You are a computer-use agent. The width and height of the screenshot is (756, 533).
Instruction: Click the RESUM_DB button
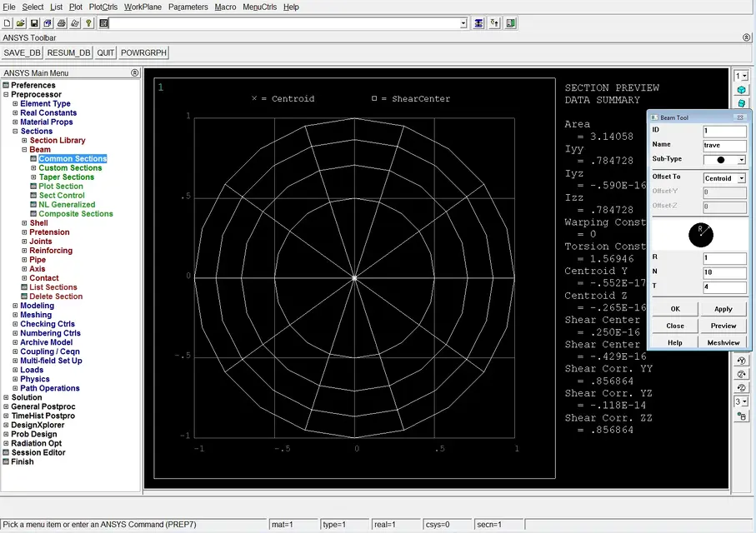69,52
